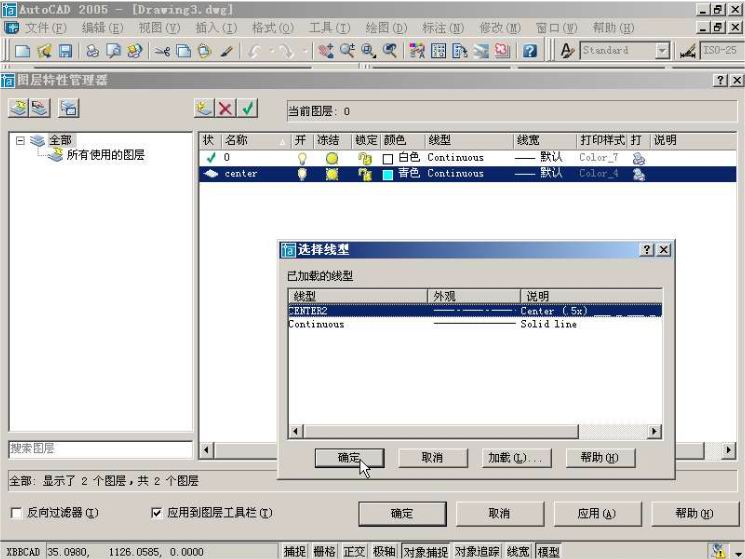745x559 pixels.
Task: Click the Copy toolbar icon
Action: click(x=183, y=50)
